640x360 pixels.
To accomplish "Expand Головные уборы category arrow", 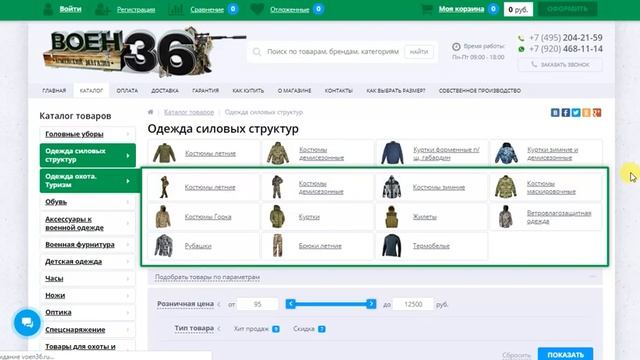I will 128,134.
